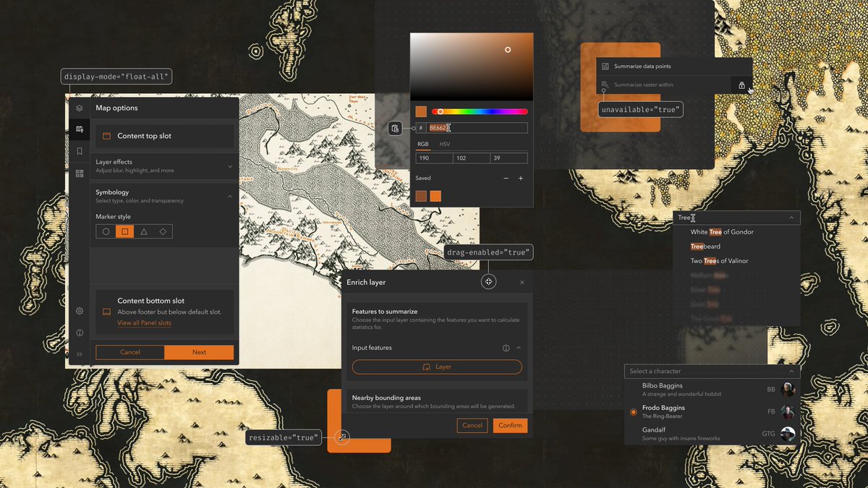Click the move handle icon on the Enrich layer dialog
868x488 pixels.
point(488,282)
